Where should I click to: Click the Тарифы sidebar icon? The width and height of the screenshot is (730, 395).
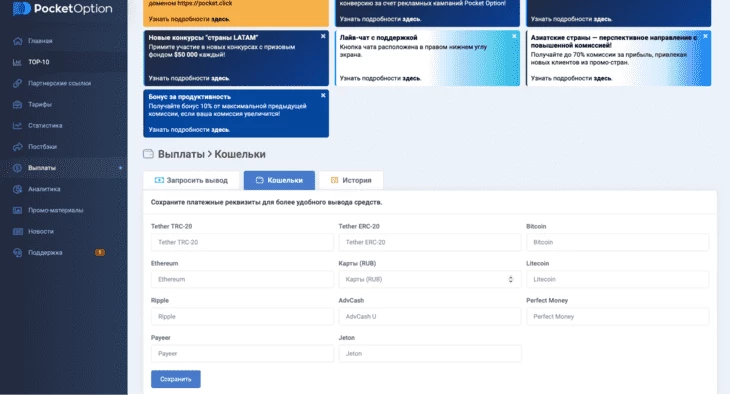click(x=18, y=104)
